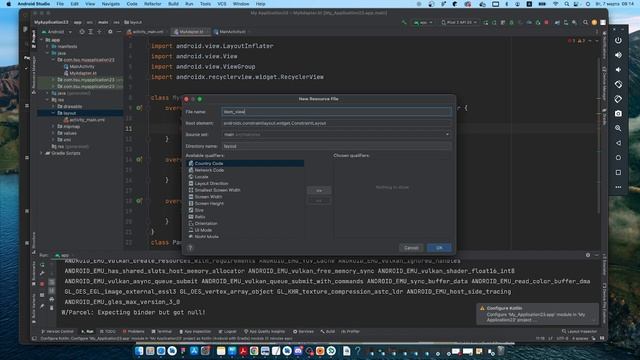Open emulator extended controls (three dots)
The height and width of the screenshot is (360, 640).
point(618,187)
